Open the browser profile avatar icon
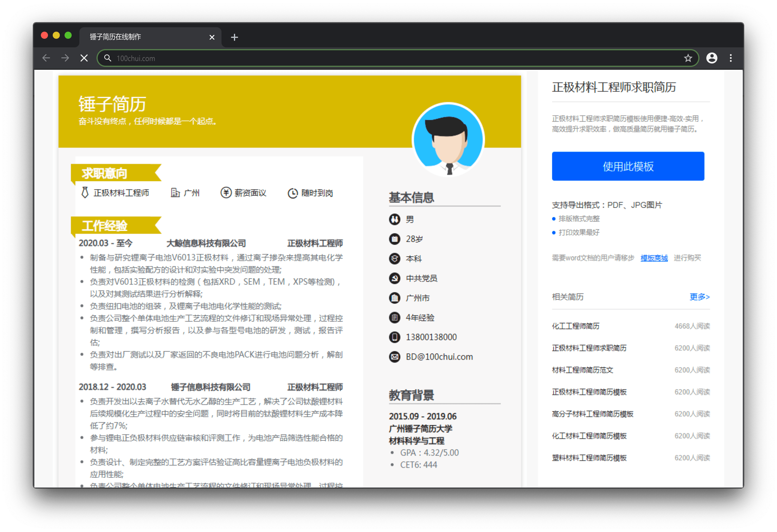This screenshot has height=532, width=777. [x=712, y=58]
